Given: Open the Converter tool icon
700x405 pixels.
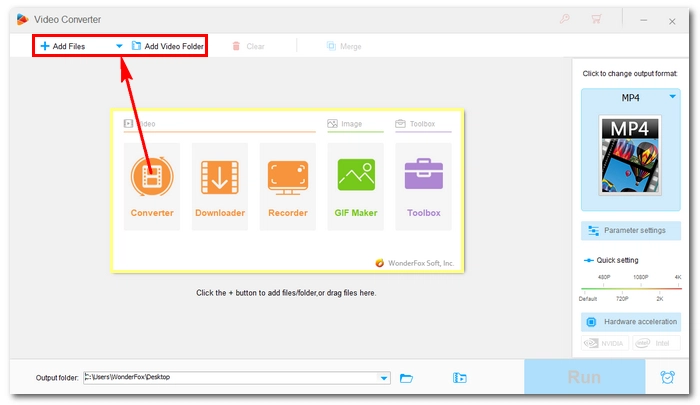Looking at the screenshot, I should (x=152, y=187).
